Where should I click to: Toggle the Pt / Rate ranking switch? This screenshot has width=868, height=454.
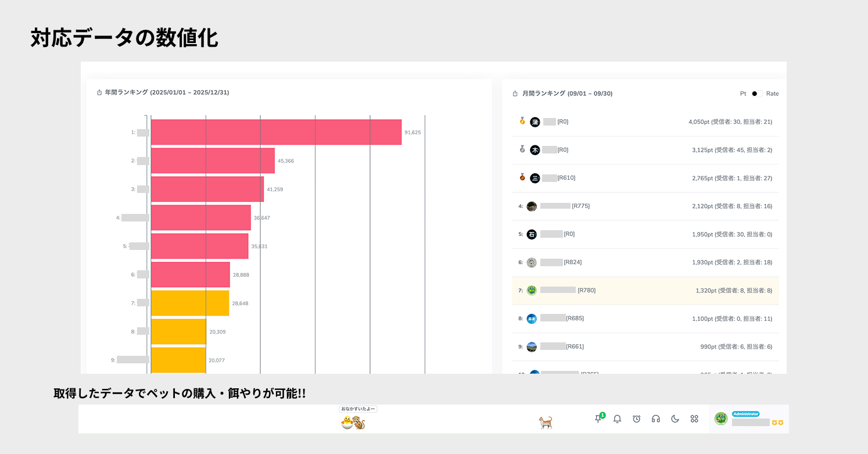(x=756, y=94)
